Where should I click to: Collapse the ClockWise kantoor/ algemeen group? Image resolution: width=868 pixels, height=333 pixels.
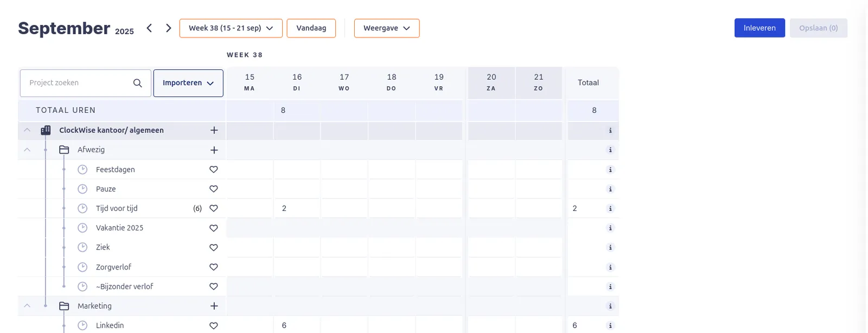[27, 130]
